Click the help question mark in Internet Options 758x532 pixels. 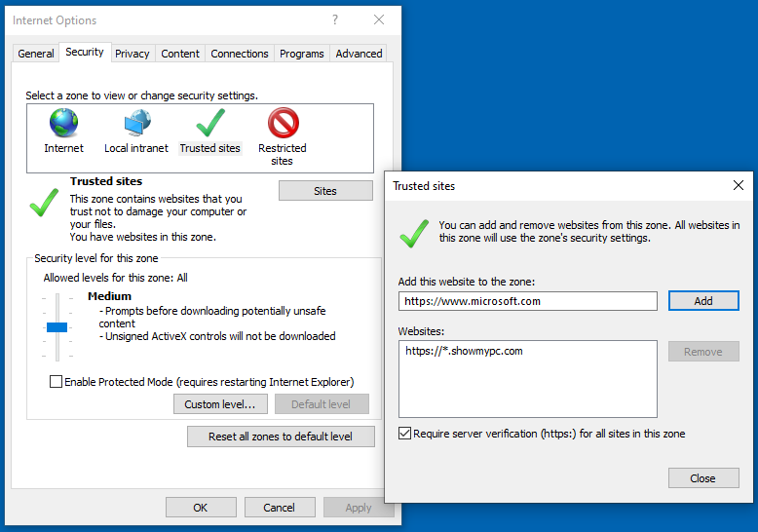(x=335, y=19)
